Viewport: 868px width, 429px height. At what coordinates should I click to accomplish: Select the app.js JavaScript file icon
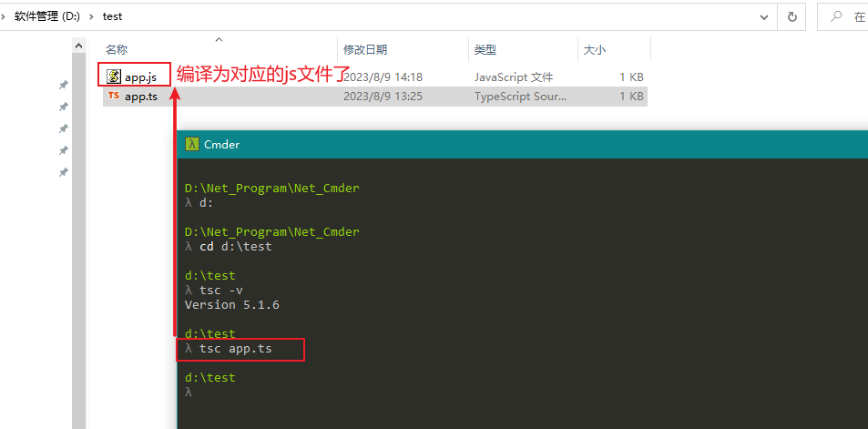114,77
